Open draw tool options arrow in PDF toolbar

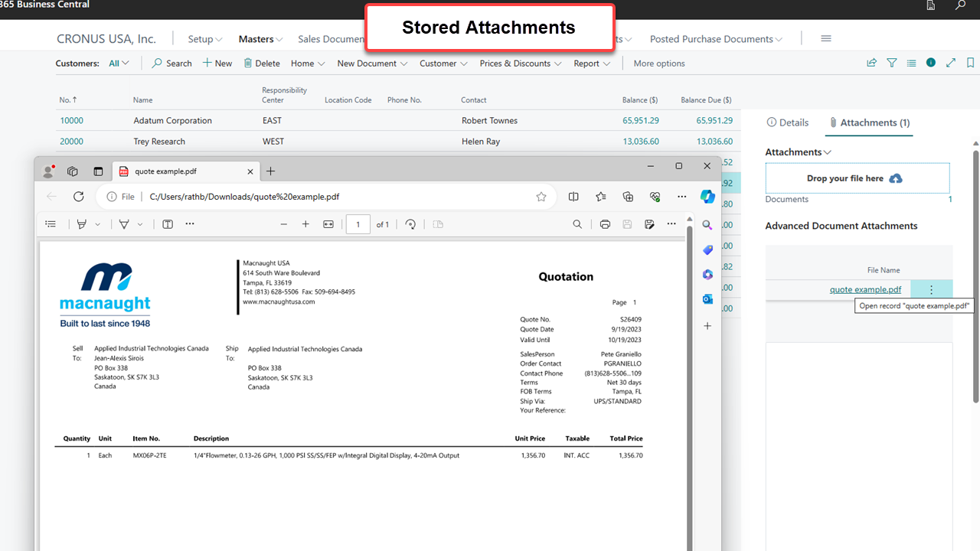pos(140,224)
